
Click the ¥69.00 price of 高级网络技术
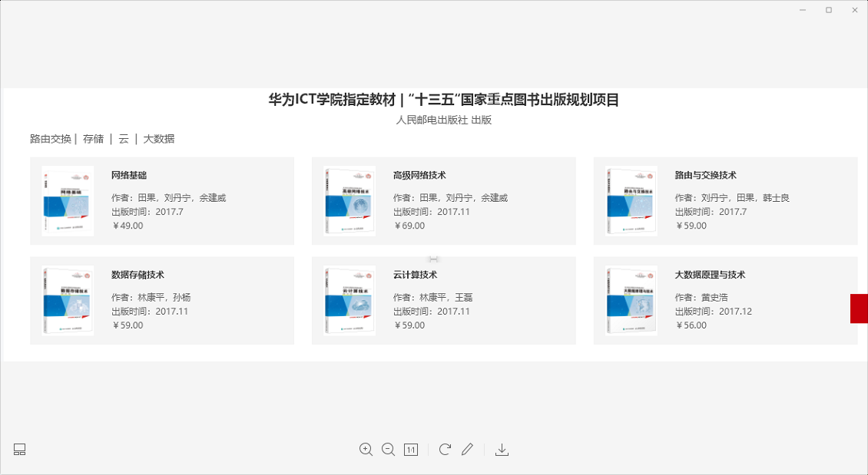[x=409, y=226]
